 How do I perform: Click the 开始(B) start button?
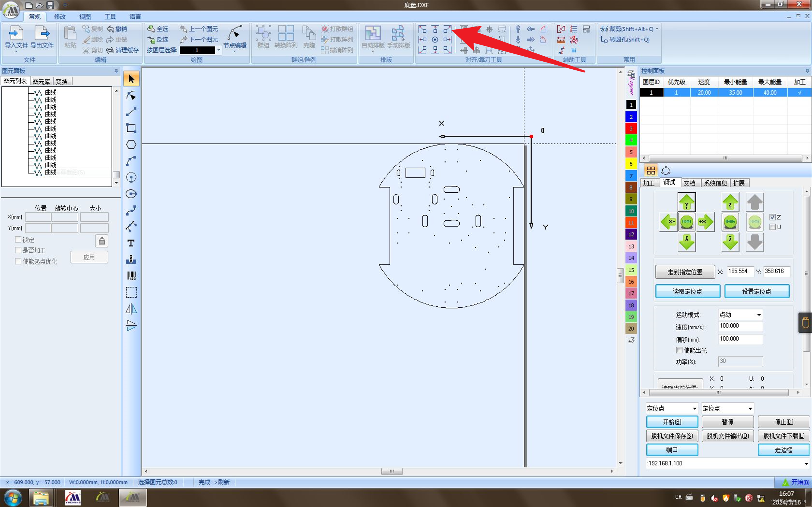point(672,422)
